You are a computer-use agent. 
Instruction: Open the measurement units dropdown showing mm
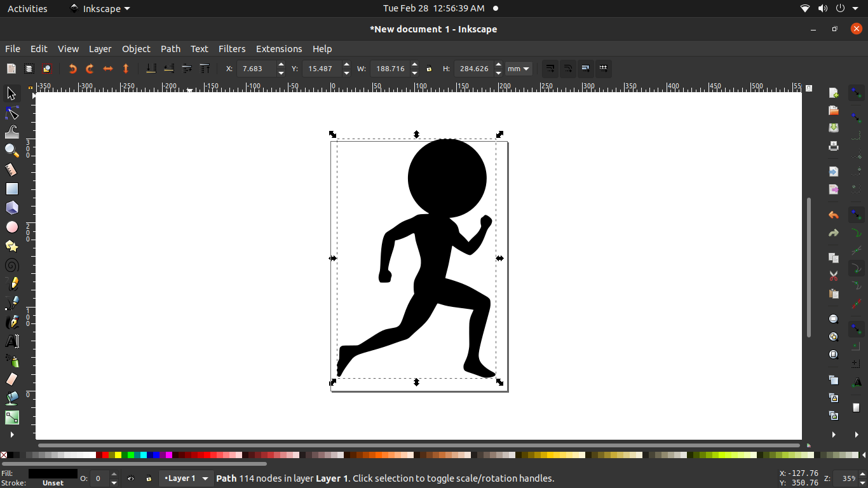(518, 69)
